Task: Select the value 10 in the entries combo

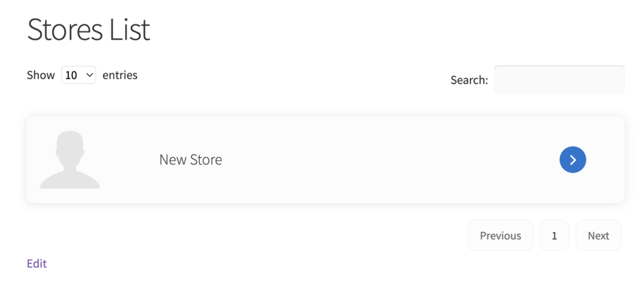Action: (x=71, y=75)
